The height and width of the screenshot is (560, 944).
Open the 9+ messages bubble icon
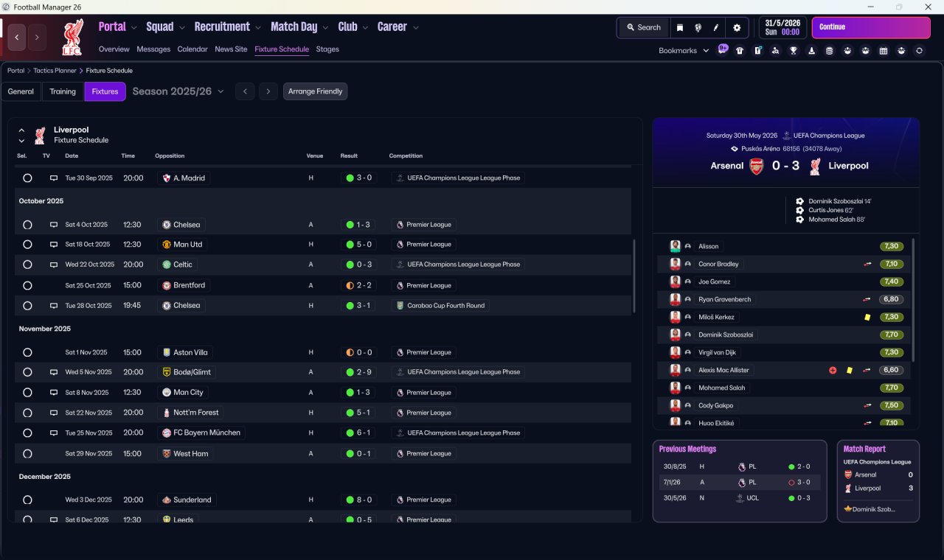[723, 49]
